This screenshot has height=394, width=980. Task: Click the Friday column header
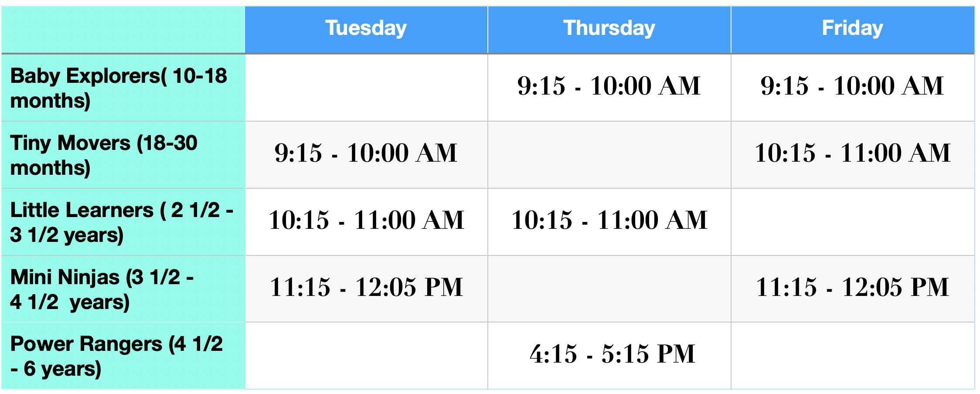tap(852, 29)
